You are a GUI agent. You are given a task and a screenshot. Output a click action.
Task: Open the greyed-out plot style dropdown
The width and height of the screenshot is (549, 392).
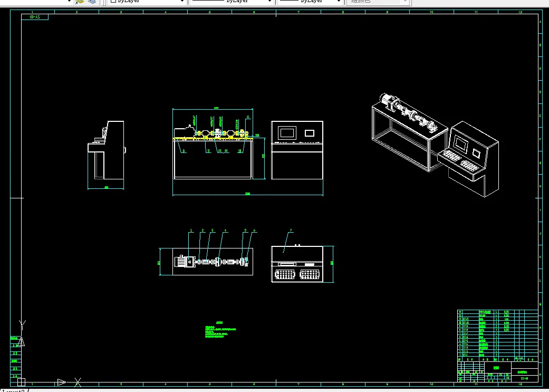pyautogui.click(x=378, y=2)
